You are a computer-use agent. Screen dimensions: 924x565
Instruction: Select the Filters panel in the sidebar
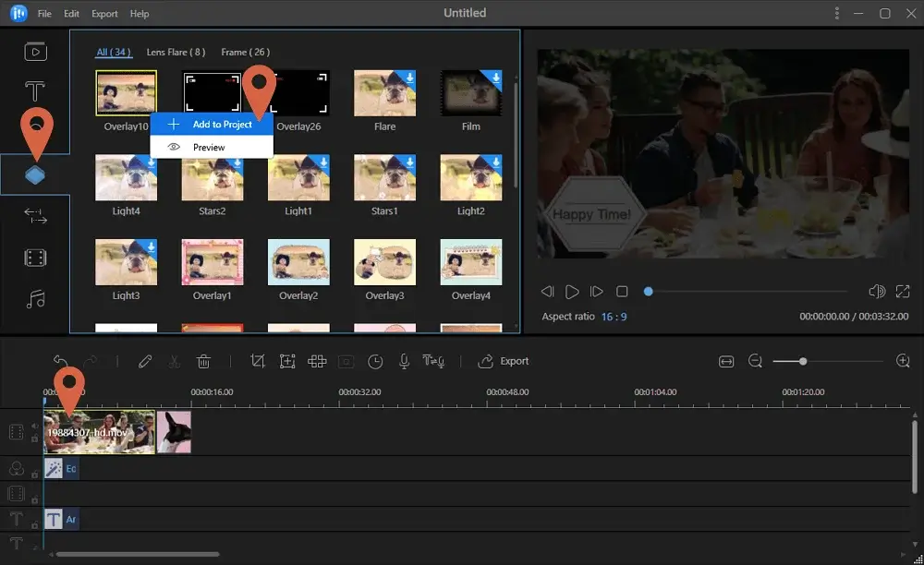pos(35,258)
